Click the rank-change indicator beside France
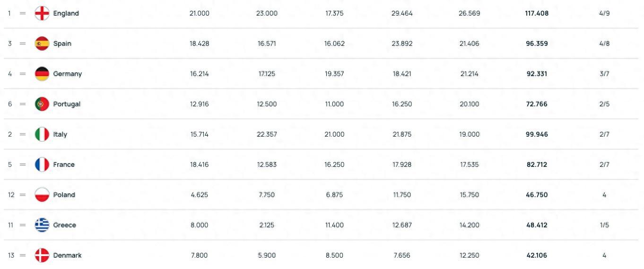Viewport: 644px width, 269px height. tap(22, 165)
